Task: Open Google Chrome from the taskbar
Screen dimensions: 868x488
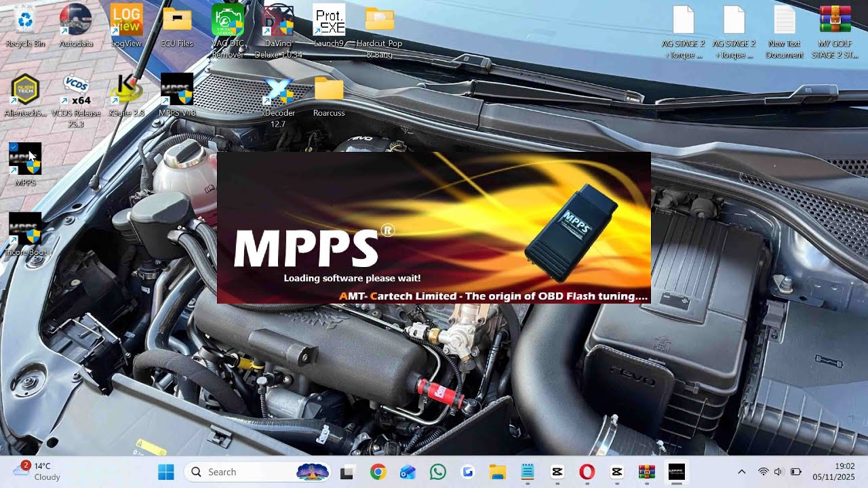Action: click(x=378, y=472)
